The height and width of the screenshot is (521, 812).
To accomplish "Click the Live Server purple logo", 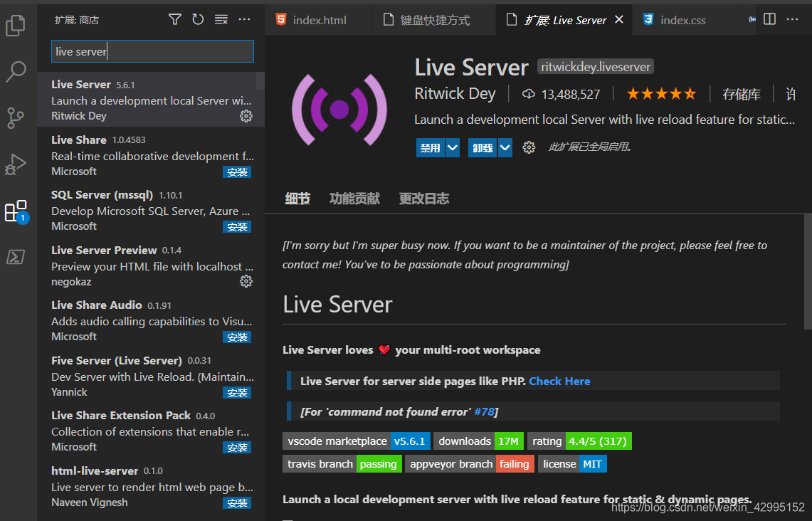I will 339,110.
